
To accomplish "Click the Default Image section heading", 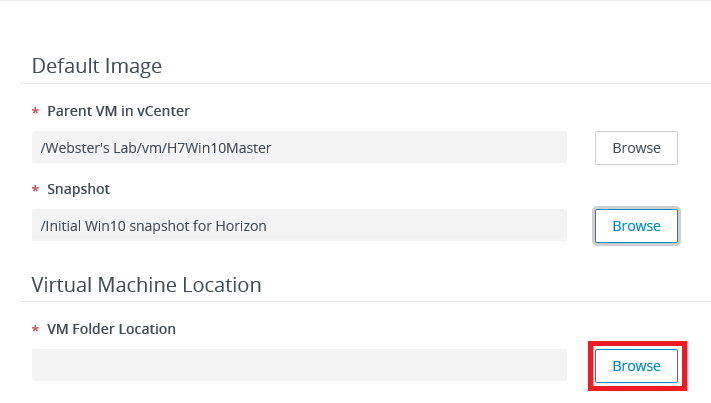I will coord(97,66).
